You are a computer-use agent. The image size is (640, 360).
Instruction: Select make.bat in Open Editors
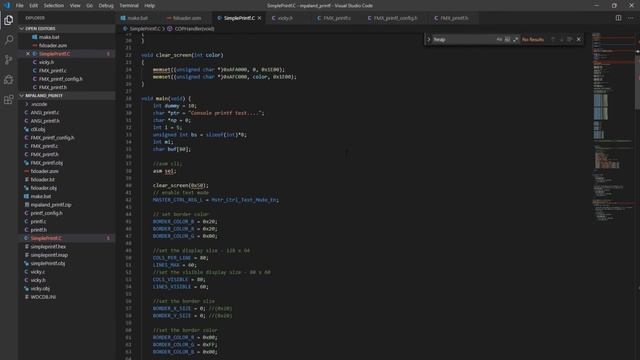[x=49, y=37]
